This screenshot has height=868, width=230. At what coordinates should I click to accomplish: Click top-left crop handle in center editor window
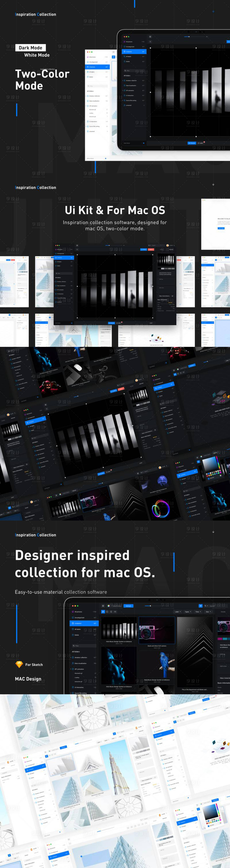coord(78,255)
